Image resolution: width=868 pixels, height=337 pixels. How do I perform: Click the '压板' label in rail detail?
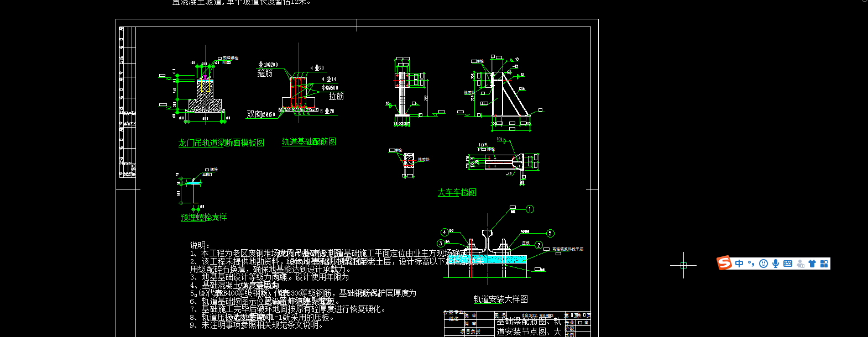pos(526,243)
